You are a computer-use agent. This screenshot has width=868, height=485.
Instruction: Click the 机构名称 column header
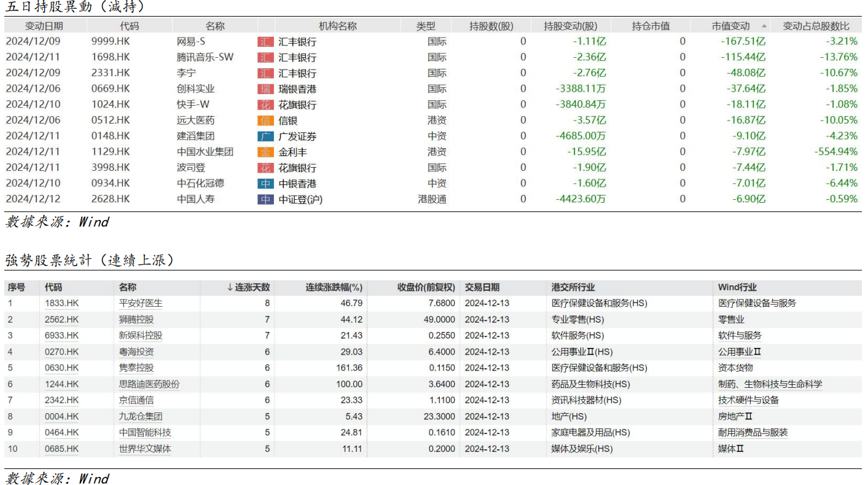tap(338, 26)
